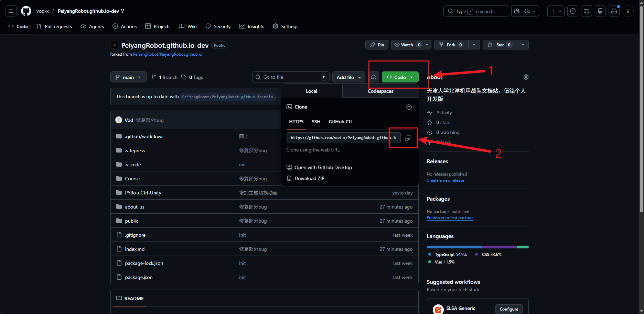Open the Copilot icon in the header
Screen dimensions: 644x314
point(517,11)
